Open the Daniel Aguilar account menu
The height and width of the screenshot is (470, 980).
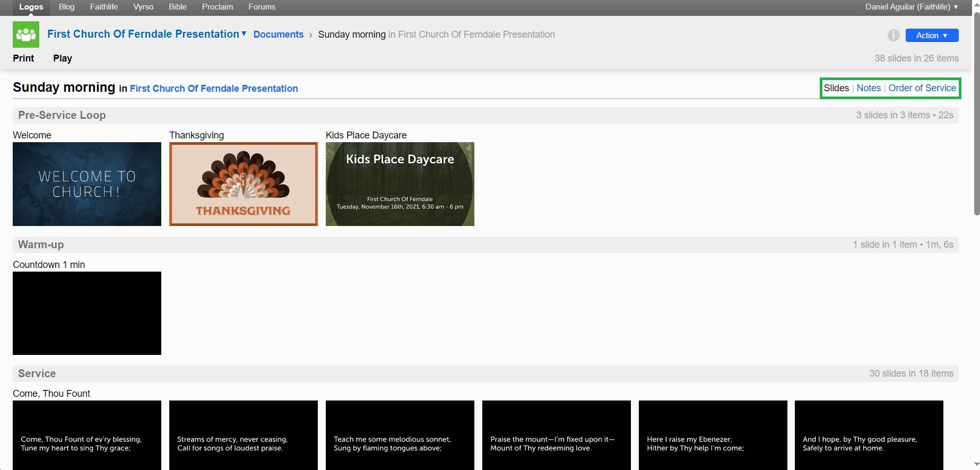[911, 7]
